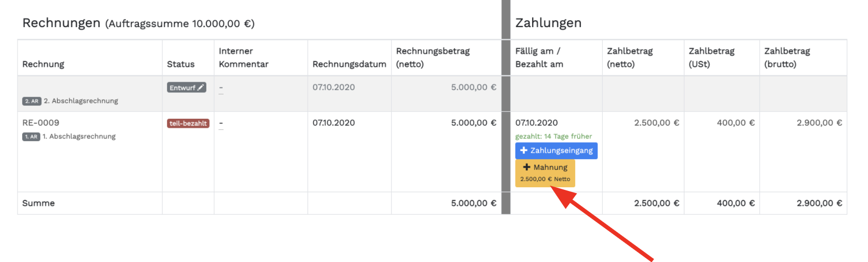This screenshot has height=262, width=868.
Task: Select the 2.900,00 € brutto amount for RE-0009
Action: pyautogui.click(x=819, y=123)
